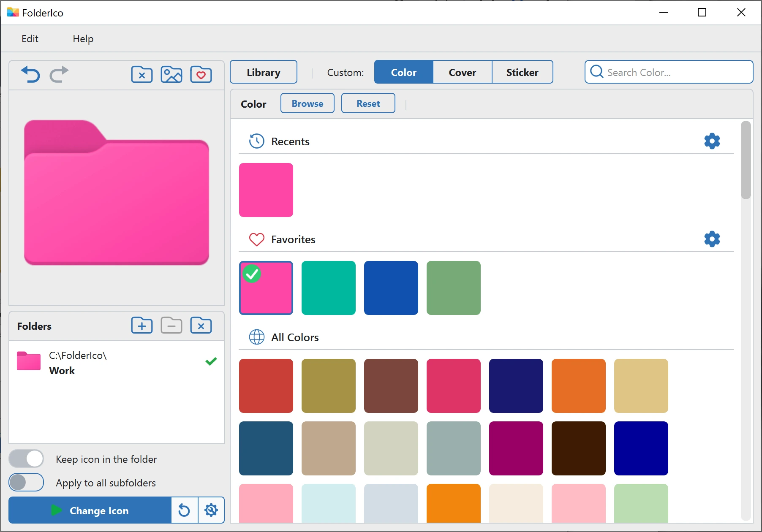Click the color list vertical scrollbar
This screenshot has height=532, width=762.
746,160
